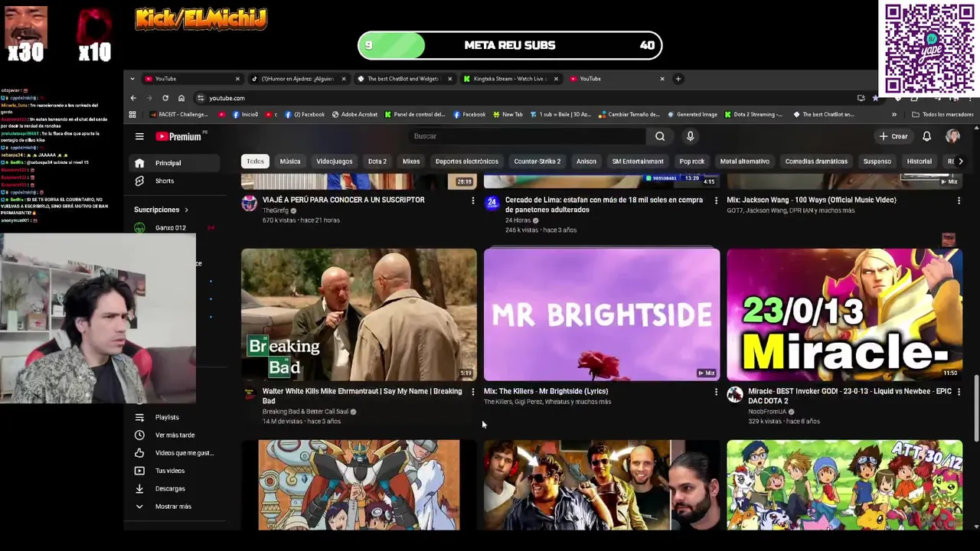Select the SM Entertainment chip
Image resolution: width=980 pixels, height=551 pixels.
tap(638, 161)
